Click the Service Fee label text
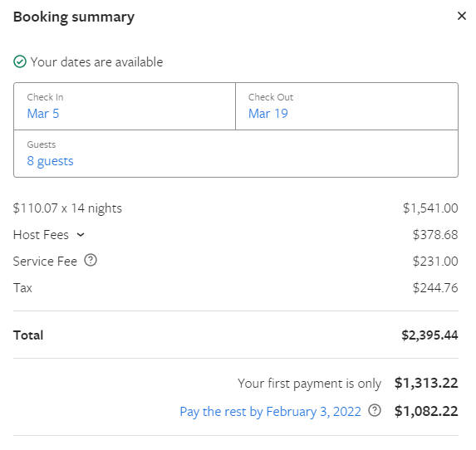This screenshot has width=476, height=450. point(45,262)
